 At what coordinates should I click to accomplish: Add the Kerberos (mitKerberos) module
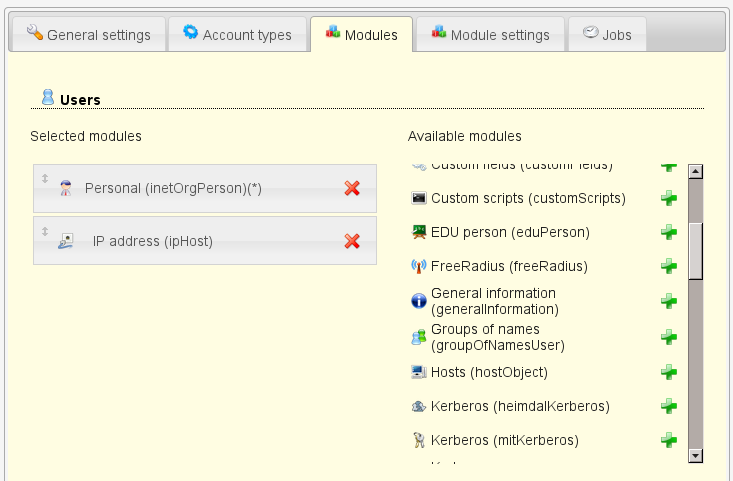pyautogui.click(x=669, y=440)
